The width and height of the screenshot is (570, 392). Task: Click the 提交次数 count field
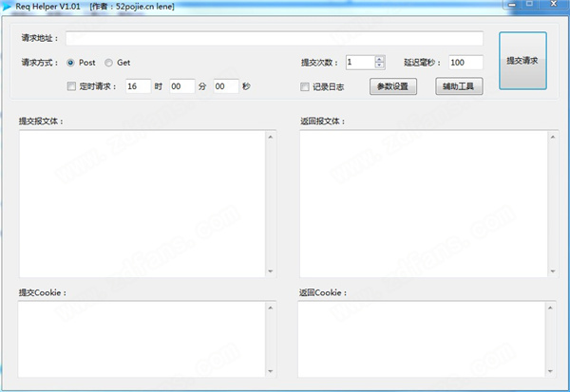click(x=360, y=63)
